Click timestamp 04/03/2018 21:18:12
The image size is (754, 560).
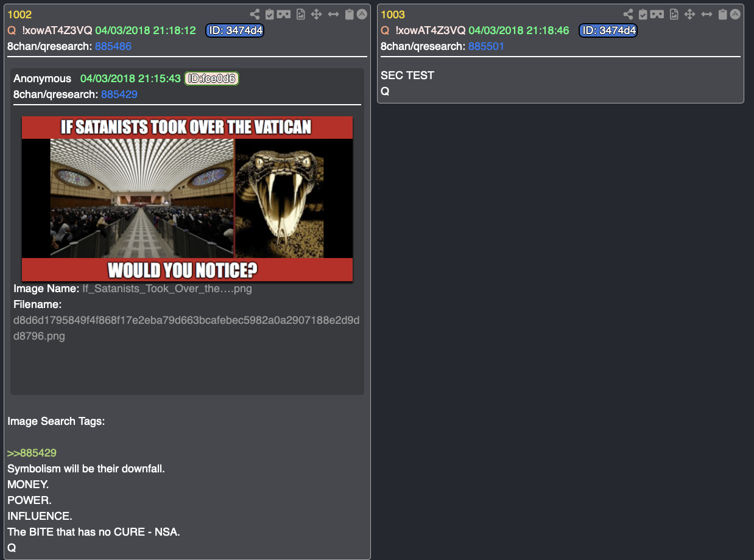[x=145, y=30]
